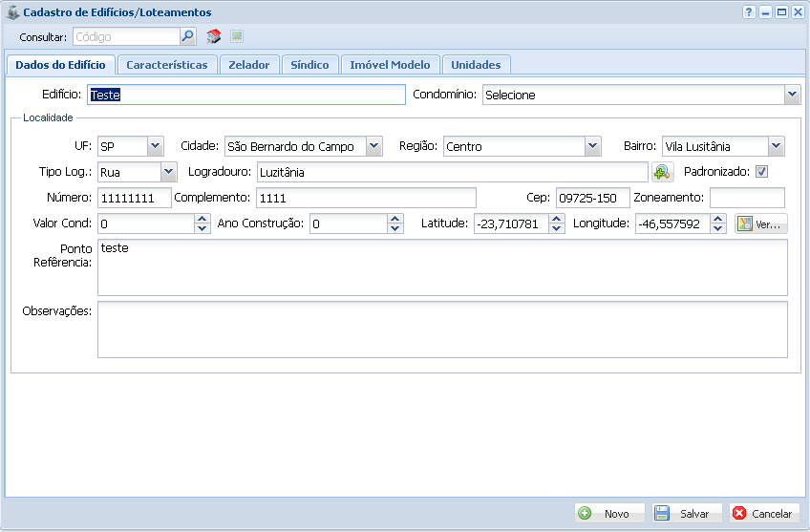Viewport: 810px width, 532px height.
Task: Click the help question mark icon
Action: coord(749,11)
